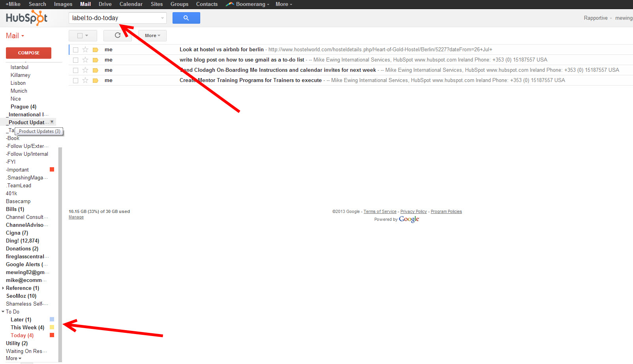
Task: Click the COMPOSE button
Action: (28, 52)
